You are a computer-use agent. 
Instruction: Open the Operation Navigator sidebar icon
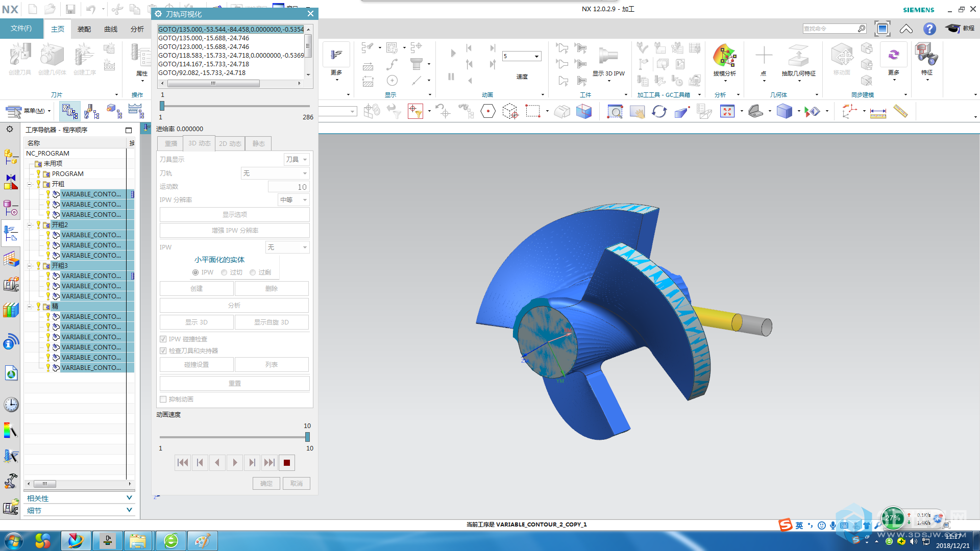pyautogui.click(x=11, y=233)
